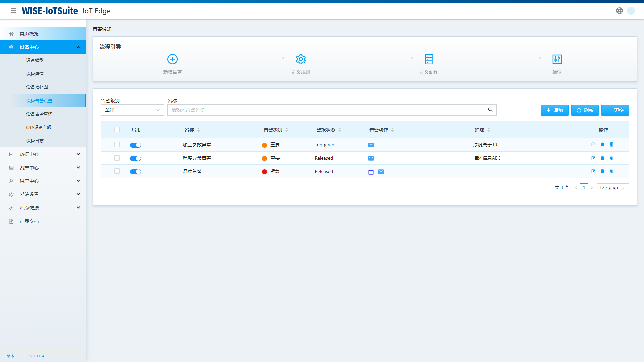Click the 确认 step icon in flow guide

coord(557,59)
